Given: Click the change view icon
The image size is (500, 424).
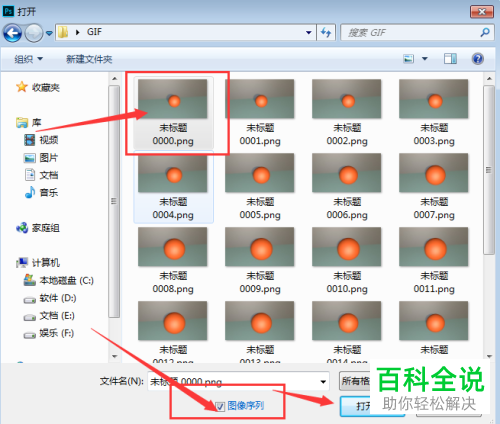Looking at the screenshot, I should pyautogui.click(x=409, y=59).
